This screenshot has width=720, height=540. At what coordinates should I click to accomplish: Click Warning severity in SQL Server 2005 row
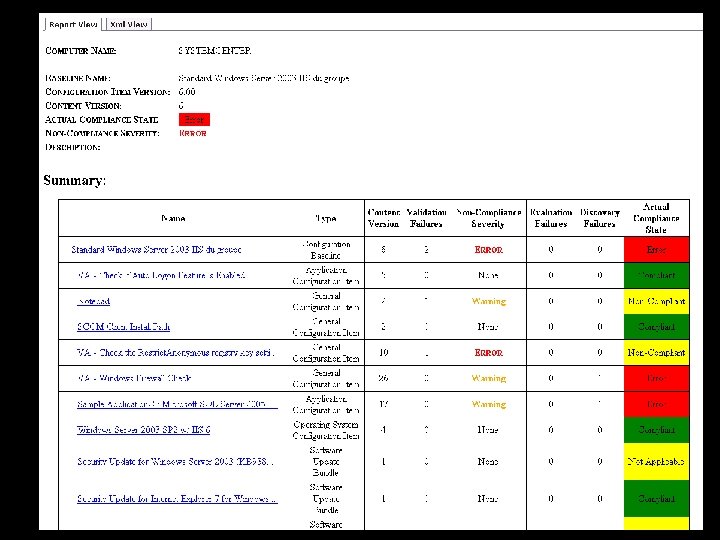pos(489,404)
